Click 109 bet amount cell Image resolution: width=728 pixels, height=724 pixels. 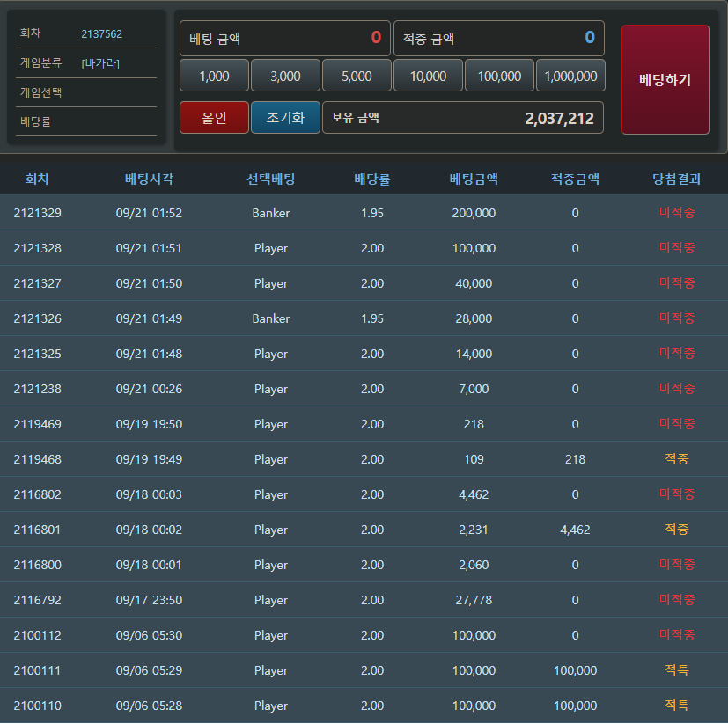(x=474, y=459)
